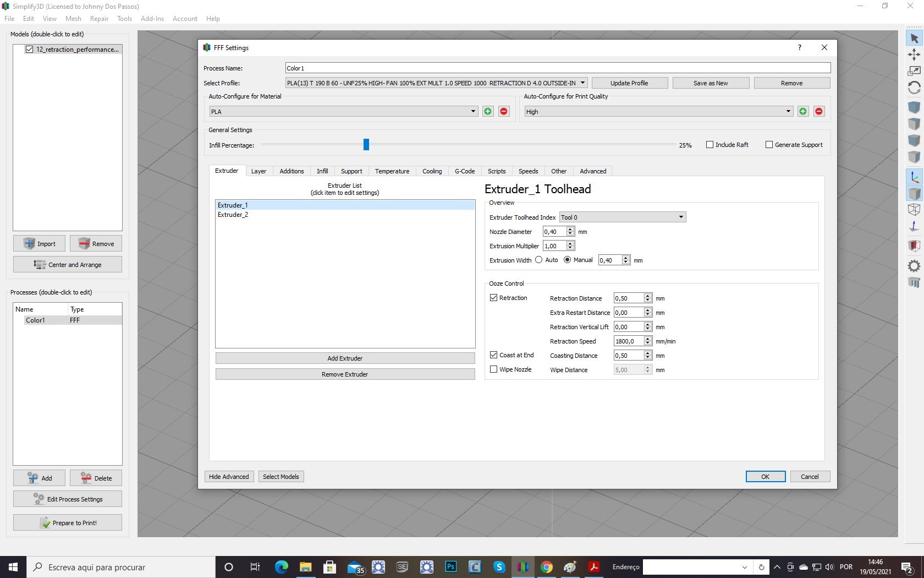924x578 pixels.
Task: Open Task View in the taskbar
Action: tap(255, 566)
